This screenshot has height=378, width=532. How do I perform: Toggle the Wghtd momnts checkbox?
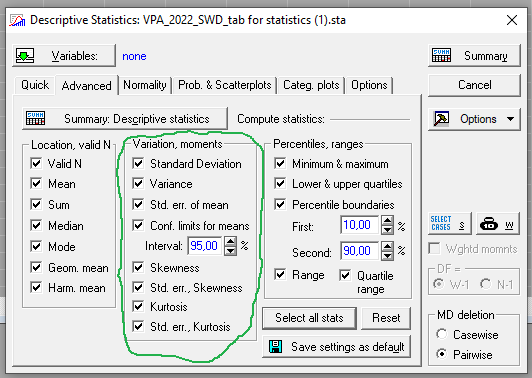[x=434, y=248]
